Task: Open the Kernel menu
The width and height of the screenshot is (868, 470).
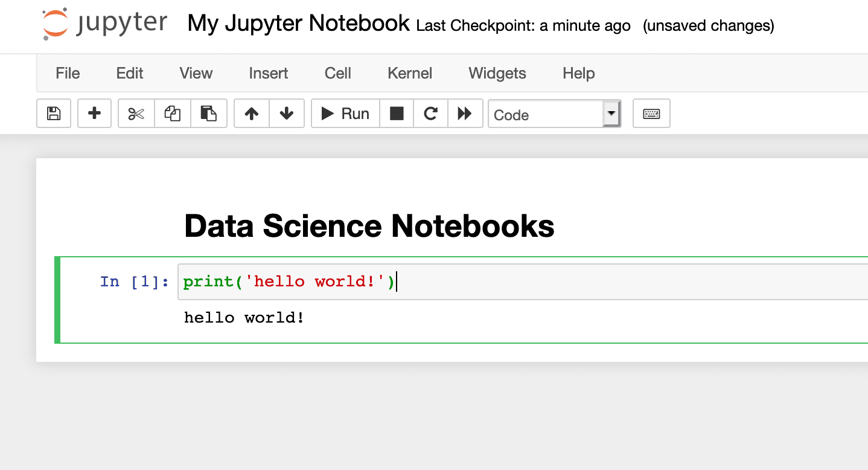Action: (409, 73)
